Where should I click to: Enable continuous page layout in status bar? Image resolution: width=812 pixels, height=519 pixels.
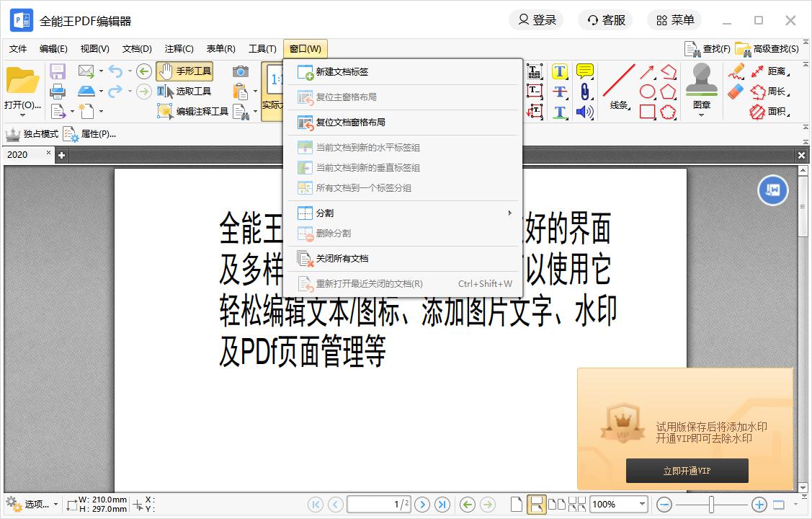click(x=535, y=505)
